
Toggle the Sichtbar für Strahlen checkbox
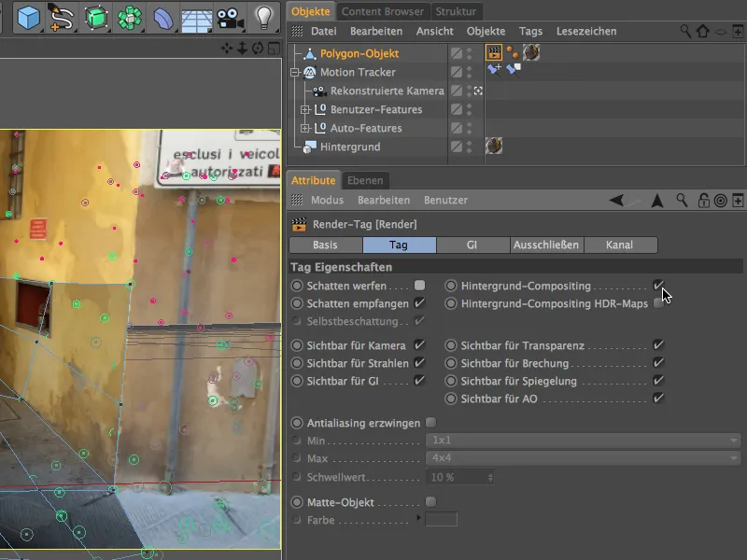click(419, 363)
